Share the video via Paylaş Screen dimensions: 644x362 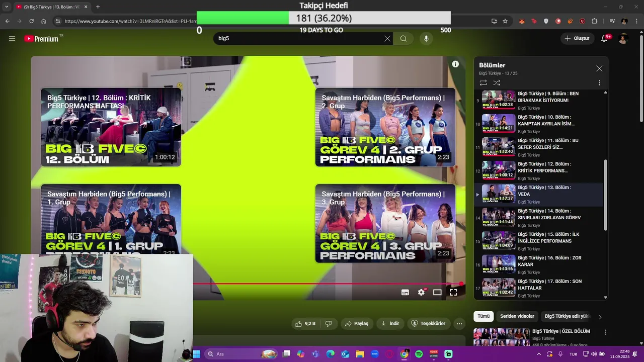[356, 324]
